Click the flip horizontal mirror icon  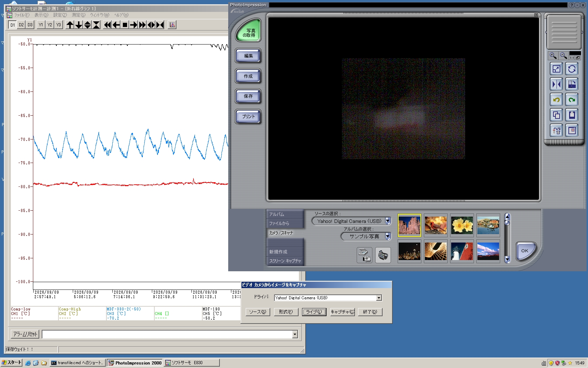556,84
